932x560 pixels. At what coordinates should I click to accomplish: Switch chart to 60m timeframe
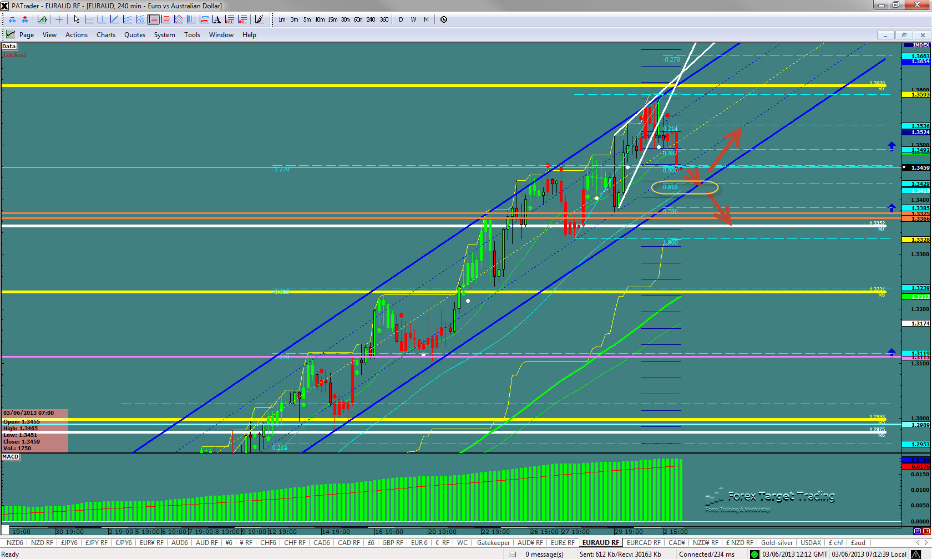tap(358, 19)
